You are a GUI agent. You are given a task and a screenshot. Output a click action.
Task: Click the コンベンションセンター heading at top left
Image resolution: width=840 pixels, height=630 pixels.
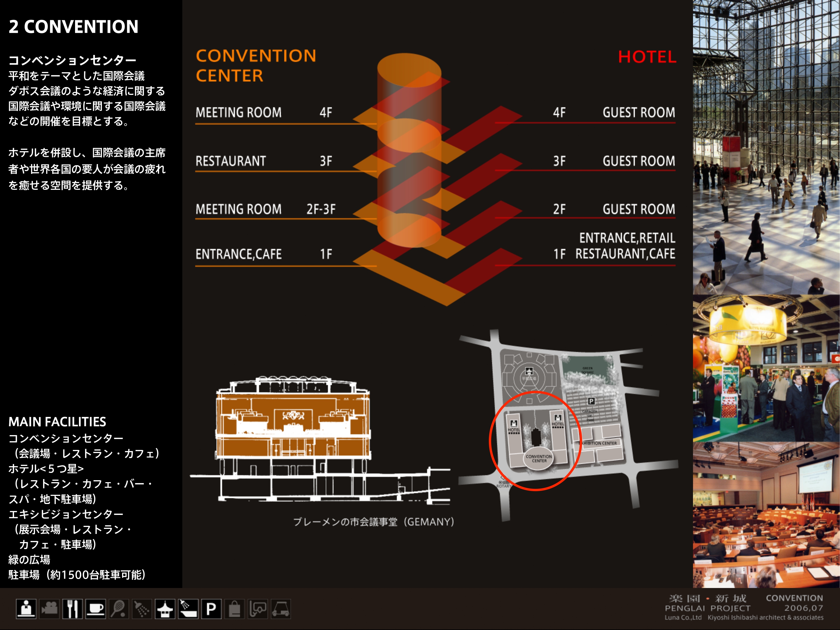72,60
